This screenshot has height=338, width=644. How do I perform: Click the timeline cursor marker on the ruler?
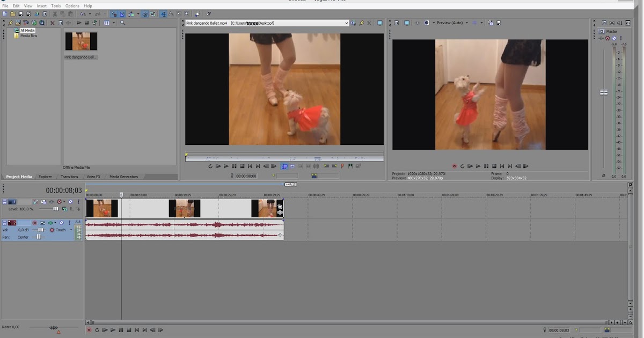[x=121, y=194]
